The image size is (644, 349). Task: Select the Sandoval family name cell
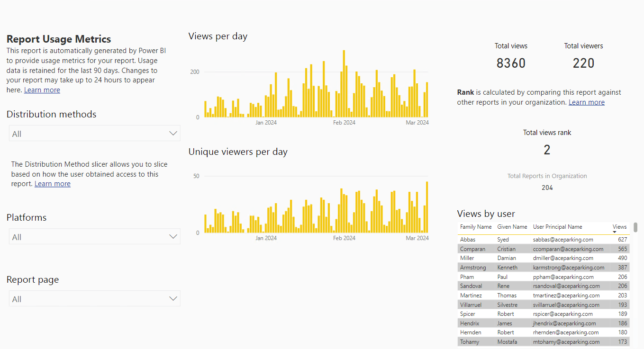tap(472, 286)
